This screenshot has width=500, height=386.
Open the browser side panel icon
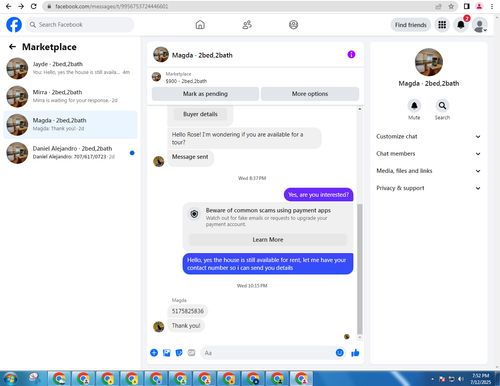coord(467,6)
